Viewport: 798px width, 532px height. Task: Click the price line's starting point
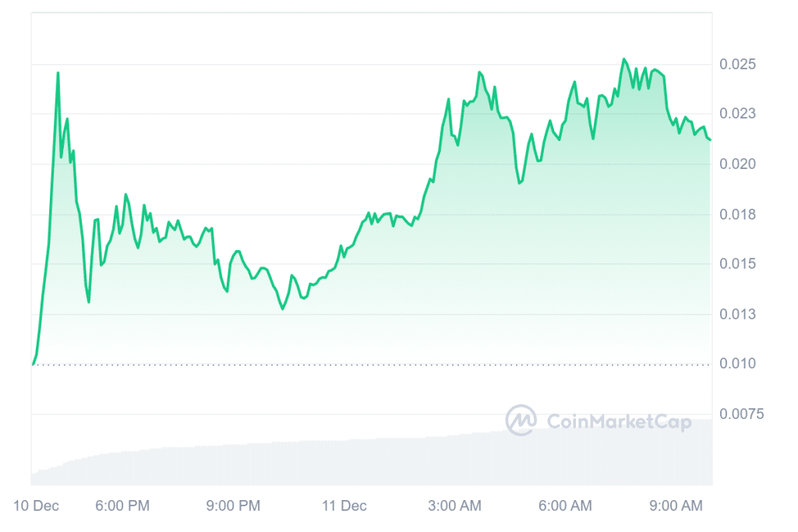[33, 364]
